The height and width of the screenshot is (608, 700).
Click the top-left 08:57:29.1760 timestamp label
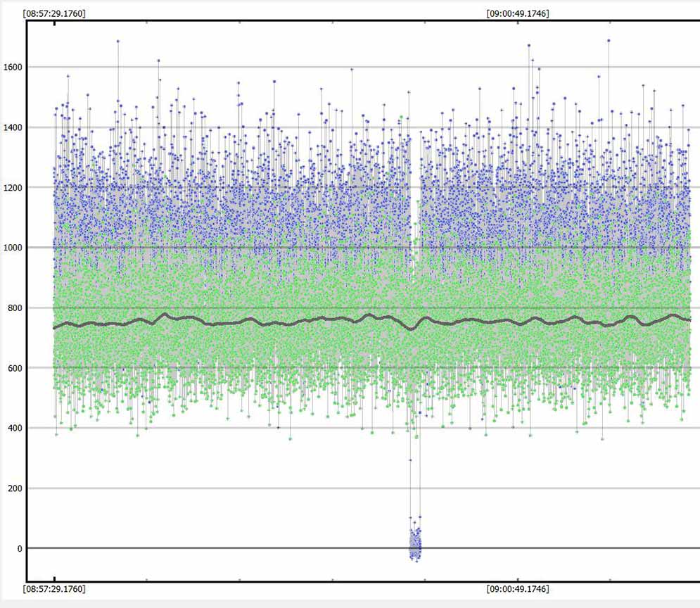[54, 13]
